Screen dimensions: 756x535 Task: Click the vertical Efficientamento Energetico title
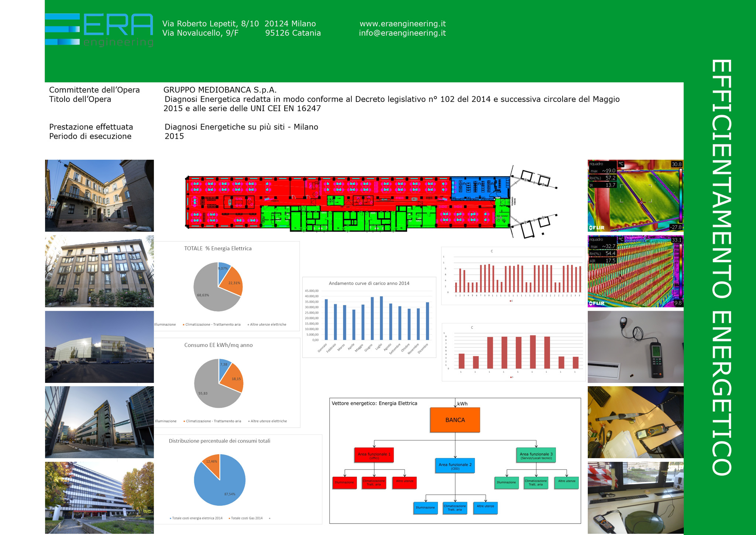[721, 267]
